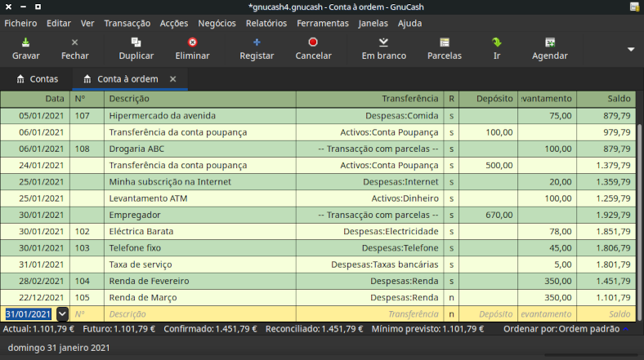644x360 pixels.
Task: Click the Em branco toolbar icon
Action: 383,42
